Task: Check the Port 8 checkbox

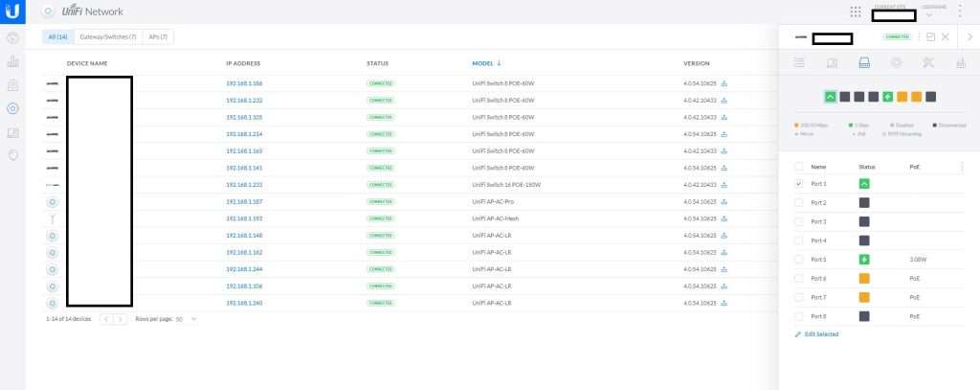Action: coord(799,316)
